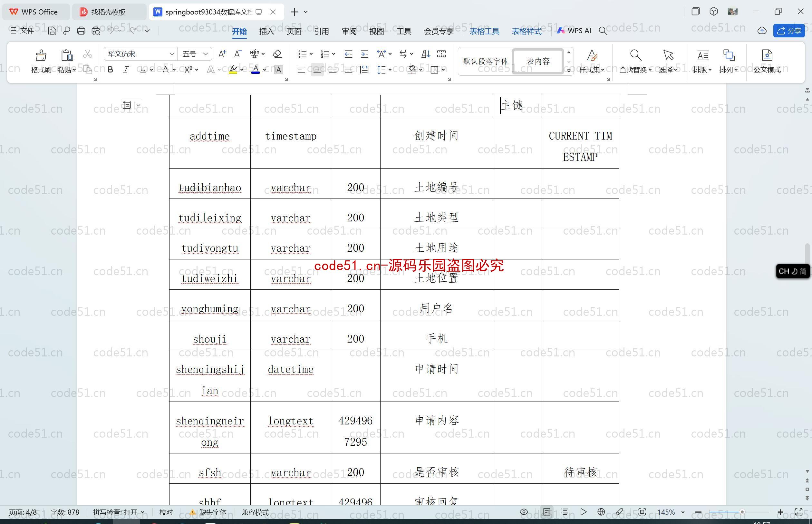Toggle Bold formatting
Image resolution: width=812 pixels, height=524 pixels.
point(110,70)
